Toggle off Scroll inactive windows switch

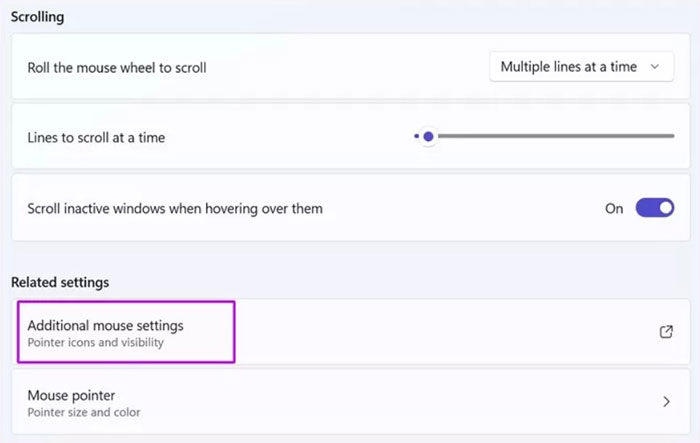(655, 208)
